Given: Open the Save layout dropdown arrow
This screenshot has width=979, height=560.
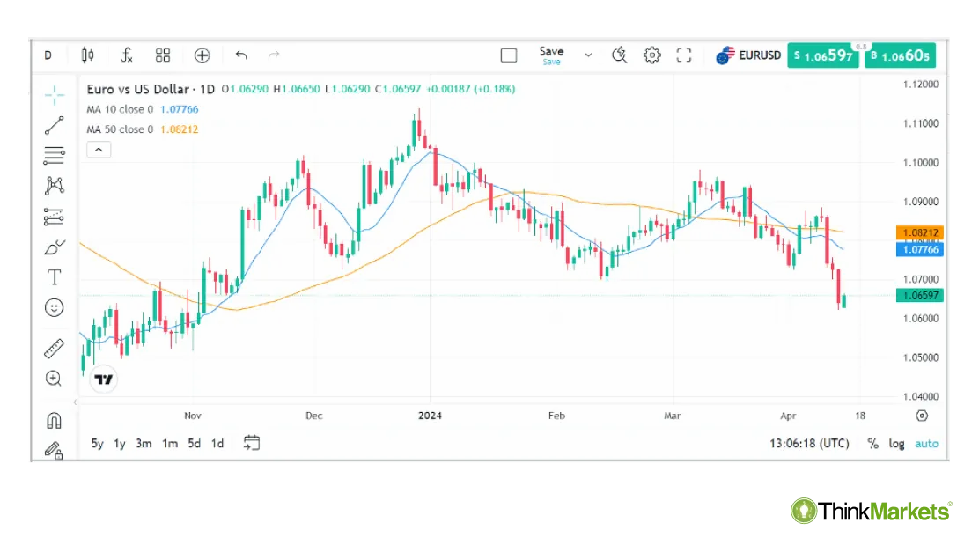Looking at the screenshot, I should coord(588,55).
